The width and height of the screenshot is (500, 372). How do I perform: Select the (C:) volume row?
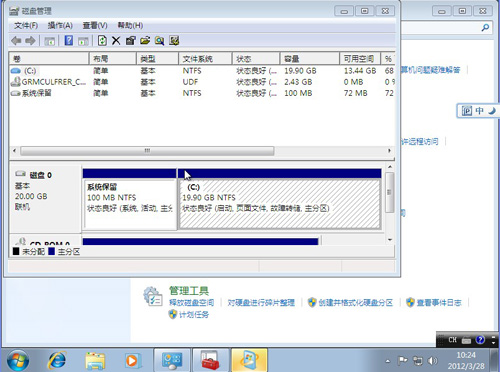(x=202, y=71)
